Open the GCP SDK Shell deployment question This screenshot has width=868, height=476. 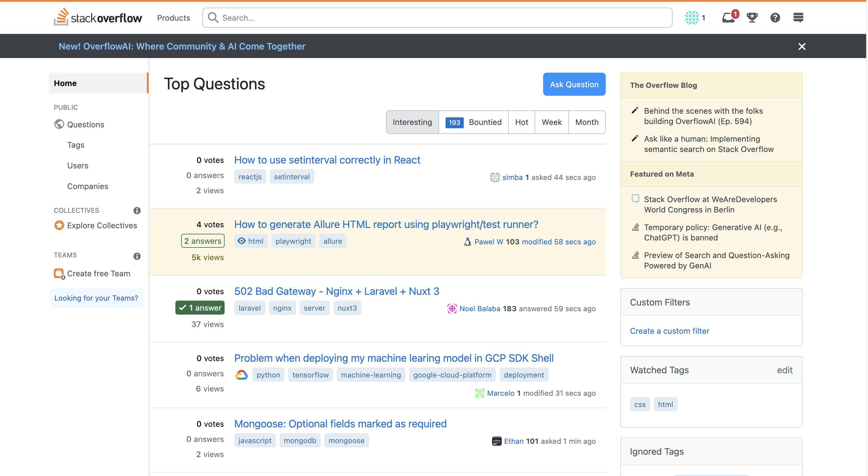pyautogui.click(x=394, y=358)
